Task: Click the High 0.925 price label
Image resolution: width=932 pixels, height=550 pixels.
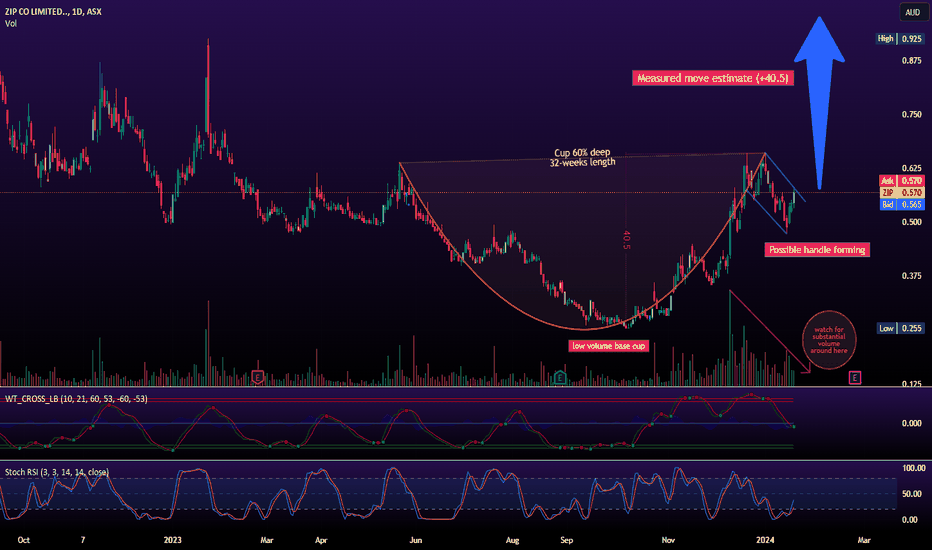Action: (900, 39)
